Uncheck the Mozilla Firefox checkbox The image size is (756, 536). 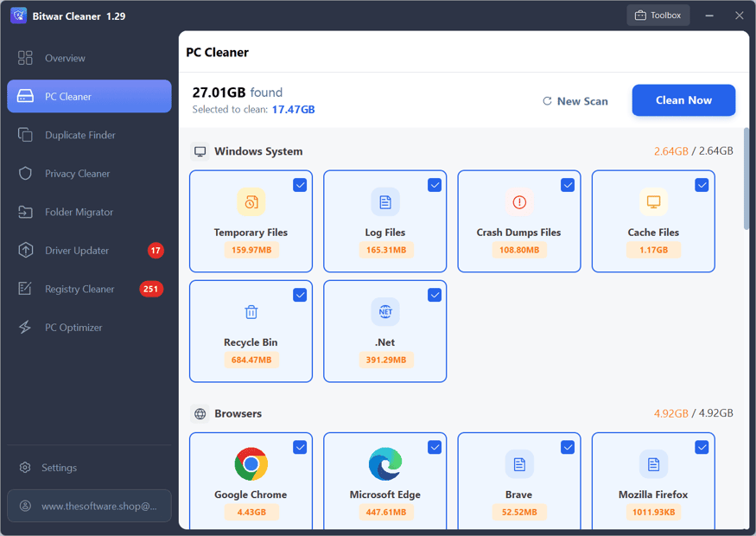pos(702,447)
